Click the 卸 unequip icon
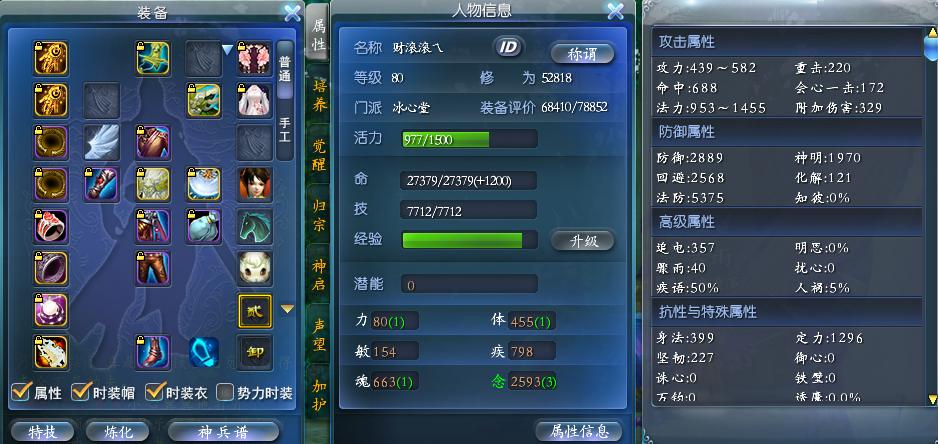 tap(255, 352)
